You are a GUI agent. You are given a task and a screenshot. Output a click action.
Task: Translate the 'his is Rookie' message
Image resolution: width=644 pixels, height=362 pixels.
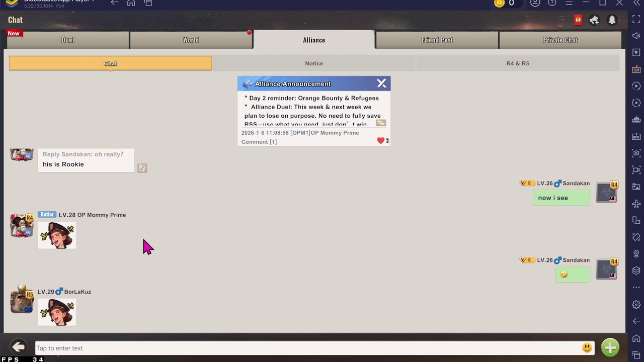click(142, 168)
